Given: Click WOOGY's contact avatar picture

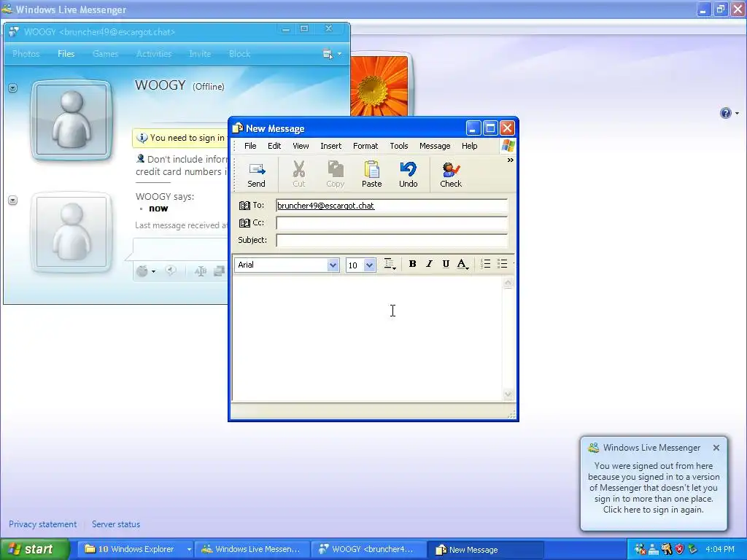Looking at the screenshot, I should point(71,119).
